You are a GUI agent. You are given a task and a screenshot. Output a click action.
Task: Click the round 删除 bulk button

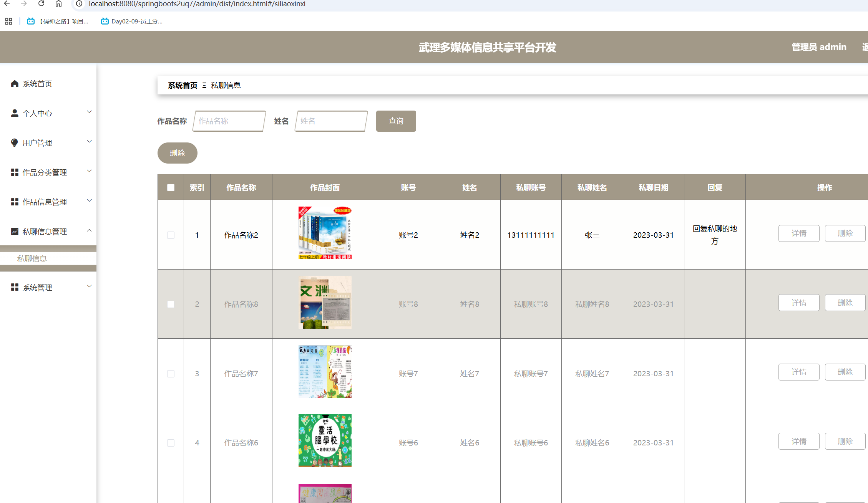coord(178,153)
